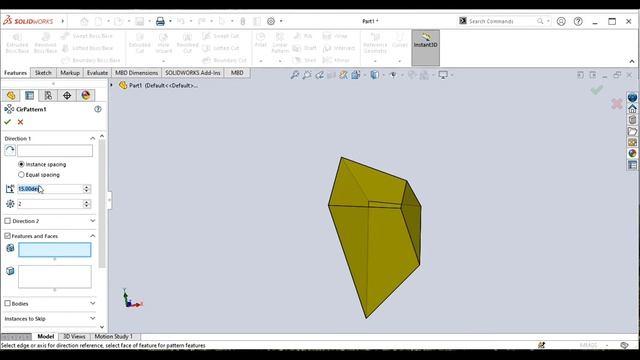Click the angle field spinner arrows

point(86,189)
